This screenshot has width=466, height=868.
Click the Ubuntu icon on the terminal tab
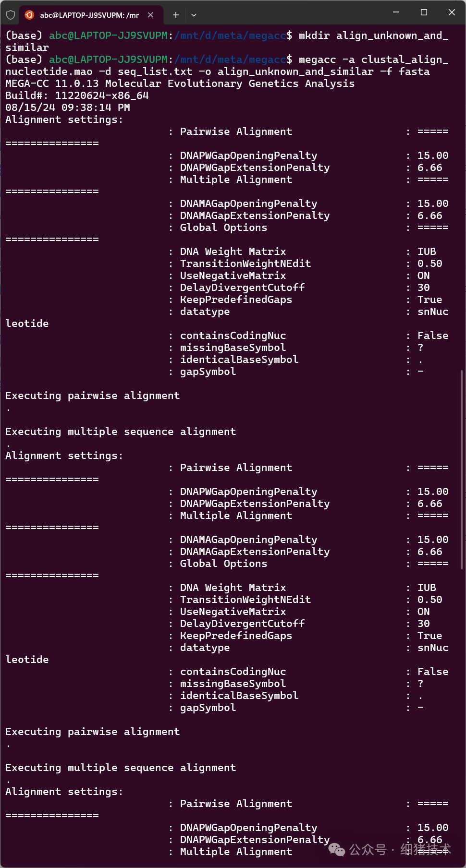[x=29, y=15]
